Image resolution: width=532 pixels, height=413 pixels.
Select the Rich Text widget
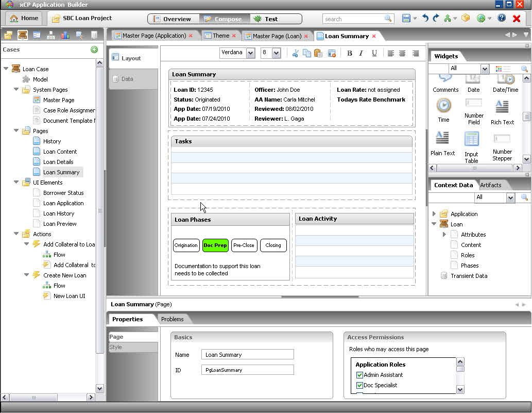click(x=502, y=112)
